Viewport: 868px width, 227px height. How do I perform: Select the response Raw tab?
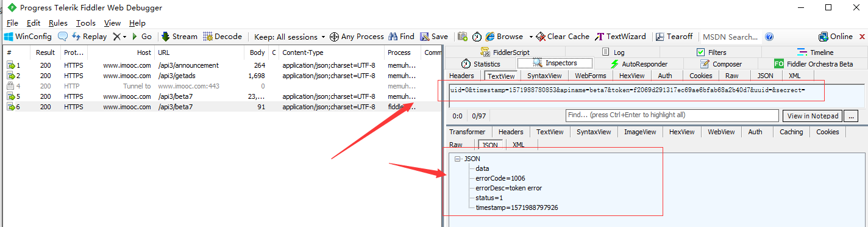(x=456, y=145)
